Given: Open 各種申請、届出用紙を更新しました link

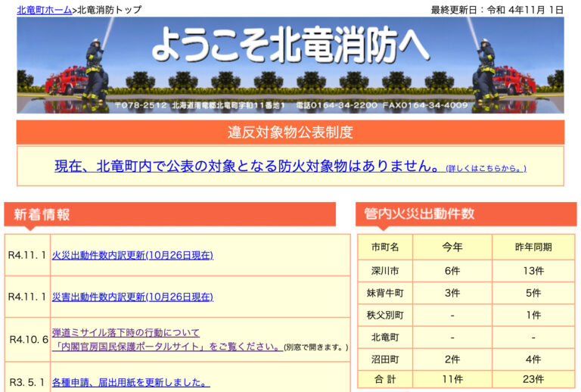Looking at the screenshot, I should pyautogui.click(x=130, y=382).
